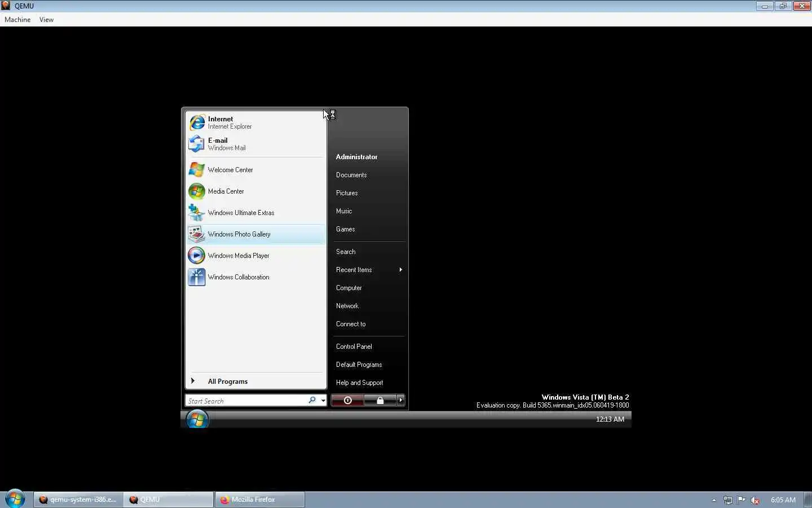Switch to Mozilla Firefox taskbar button
812x508 pixels.
pyautogui.click(x=259, y=500)
